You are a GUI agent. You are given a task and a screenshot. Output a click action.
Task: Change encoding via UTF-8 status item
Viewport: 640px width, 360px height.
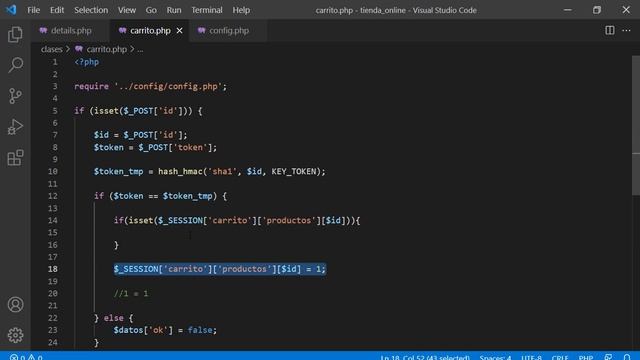[x=531, y=357]
